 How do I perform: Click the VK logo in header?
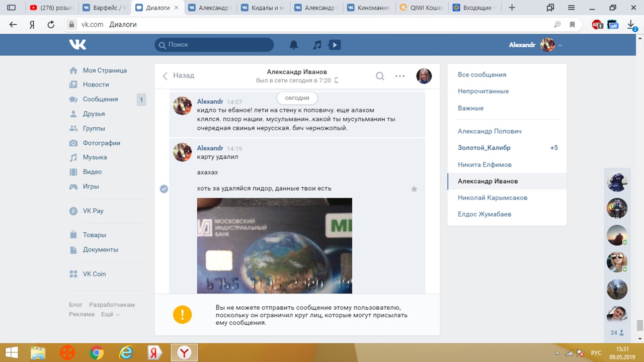[x=78, y=45]
